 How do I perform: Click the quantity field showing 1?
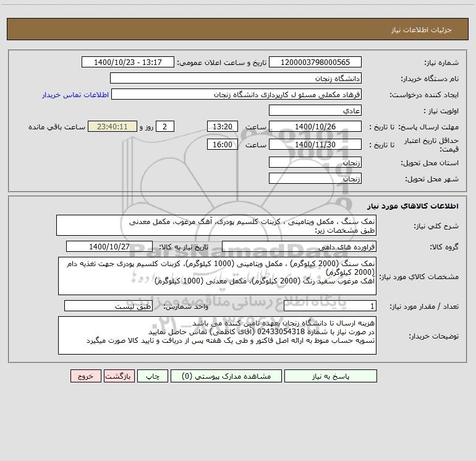[x=330, y=306]
